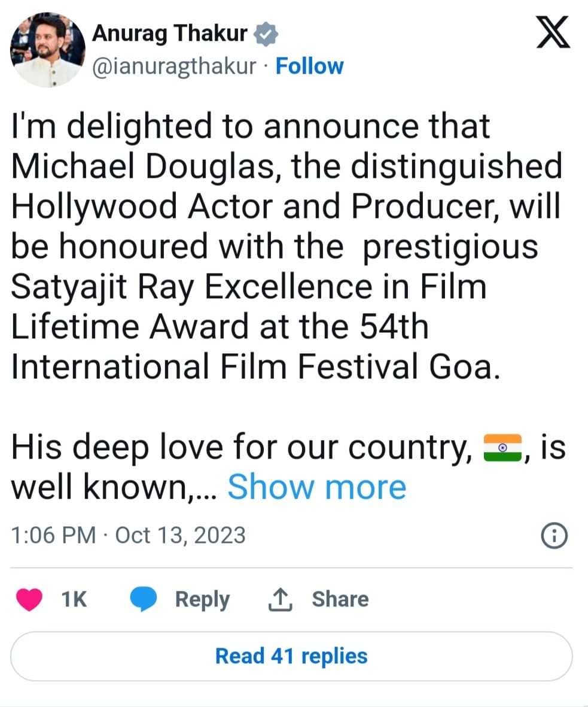Open the tweet info circle icon
Image resolution: width=588 pixels, height=707 pixels.
[554, 535]
